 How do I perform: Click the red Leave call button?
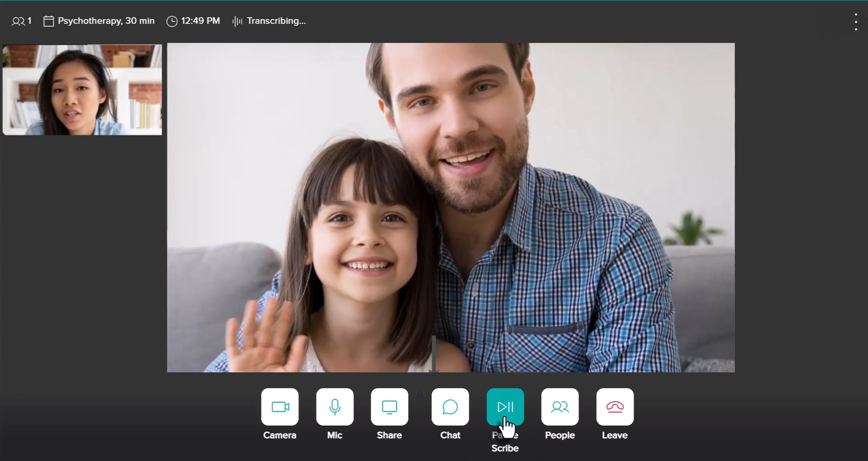(x=615, y=407)
